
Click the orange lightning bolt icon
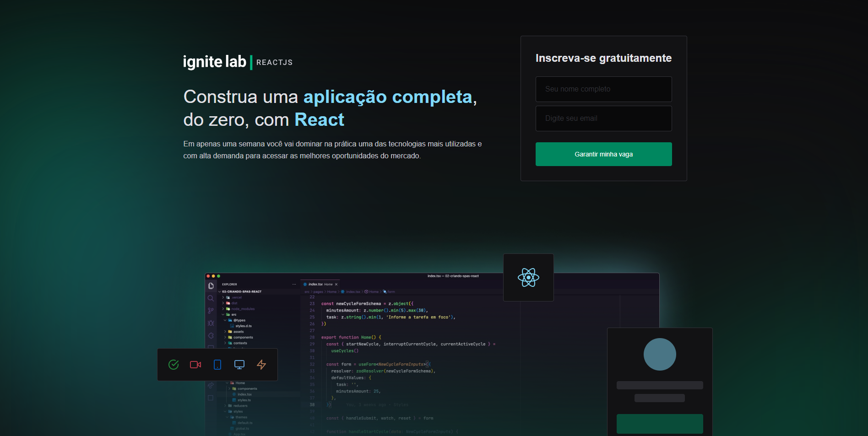[261, 365]
